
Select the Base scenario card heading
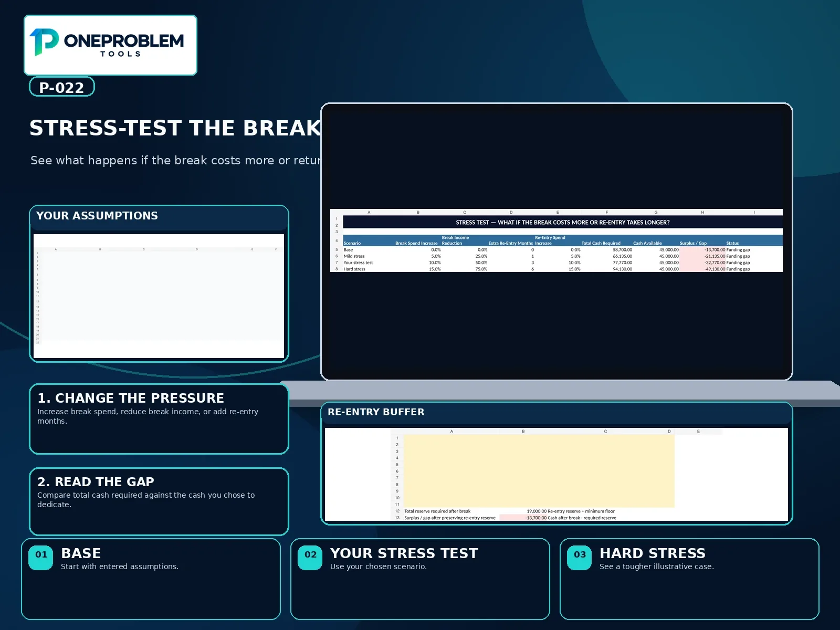tap(81, 553)
